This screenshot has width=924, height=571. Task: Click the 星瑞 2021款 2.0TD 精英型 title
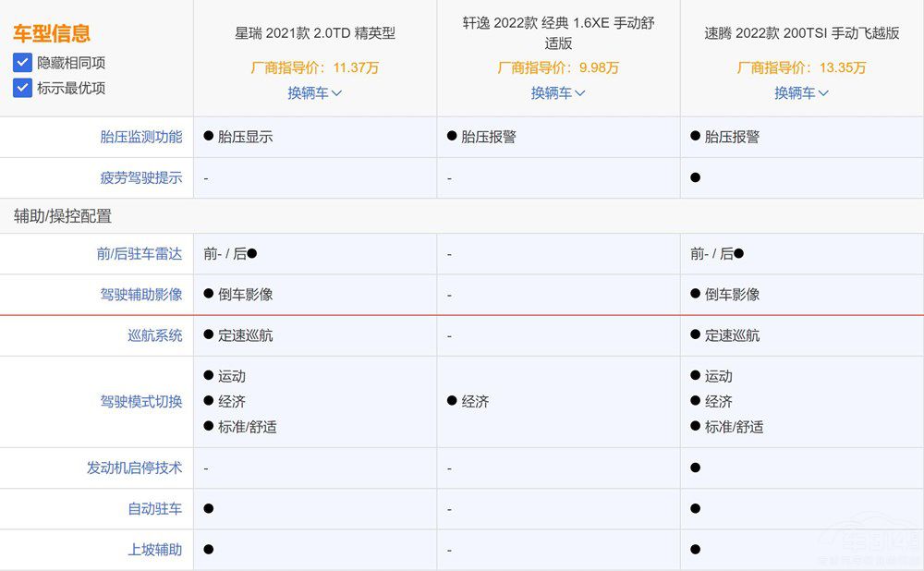314,33
